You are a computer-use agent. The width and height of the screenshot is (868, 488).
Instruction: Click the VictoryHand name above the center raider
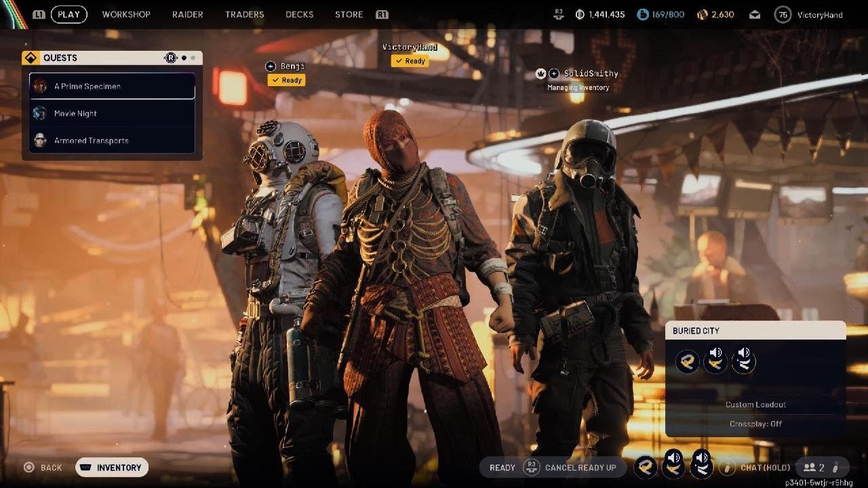tap(410, 47)
